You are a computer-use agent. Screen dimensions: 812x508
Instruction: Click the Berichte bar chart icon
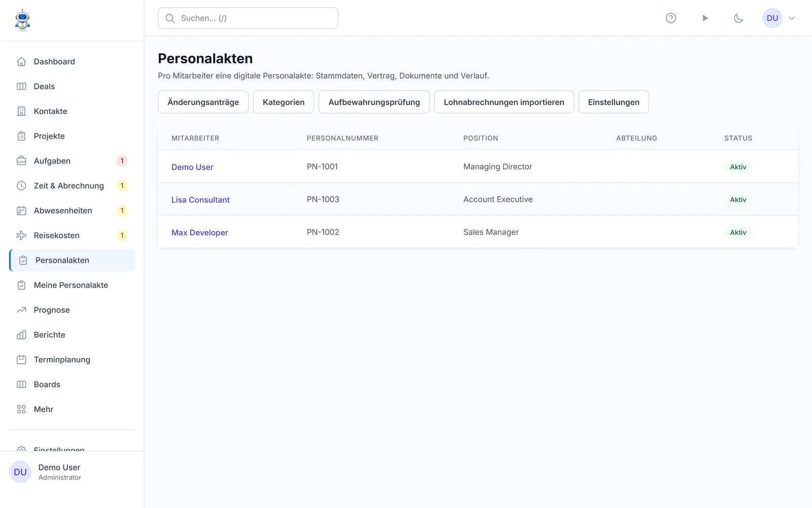tap(21, 335)
